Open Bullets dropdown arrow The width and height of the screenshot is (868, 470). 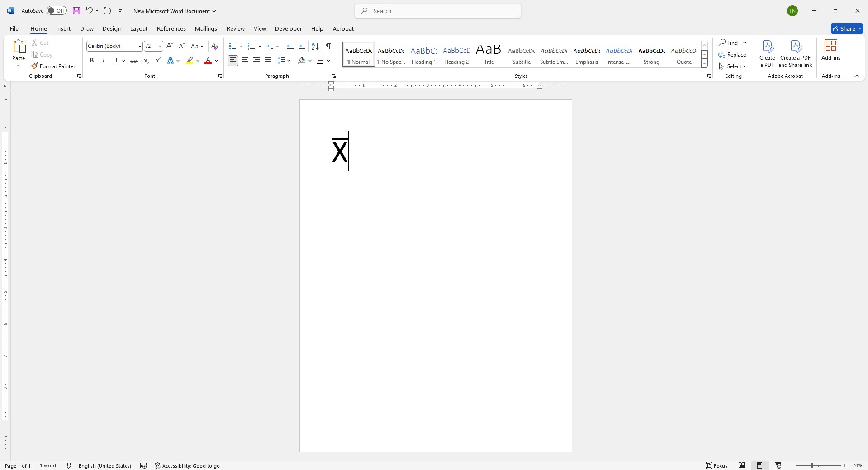coord(241,46)
